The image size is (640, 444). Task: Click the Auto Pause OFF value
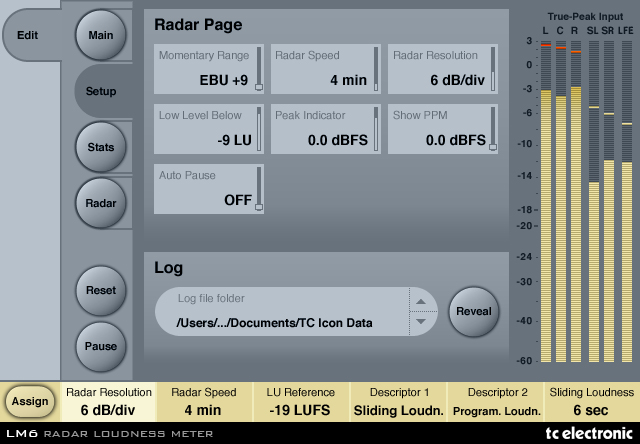(238, 200)
